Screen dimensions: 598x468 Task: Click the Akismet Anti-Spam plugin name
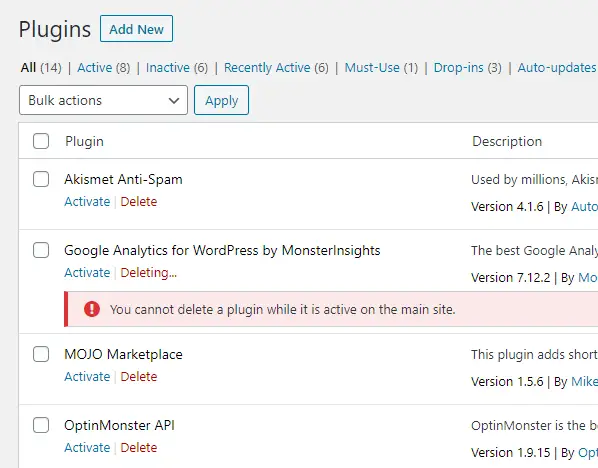click(x=123, y=179)
